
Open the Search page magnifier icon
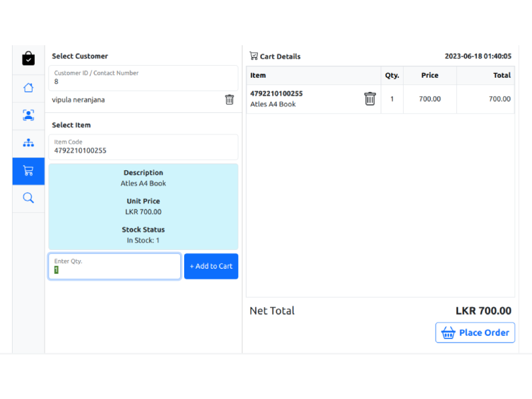(x=28, y=198)
